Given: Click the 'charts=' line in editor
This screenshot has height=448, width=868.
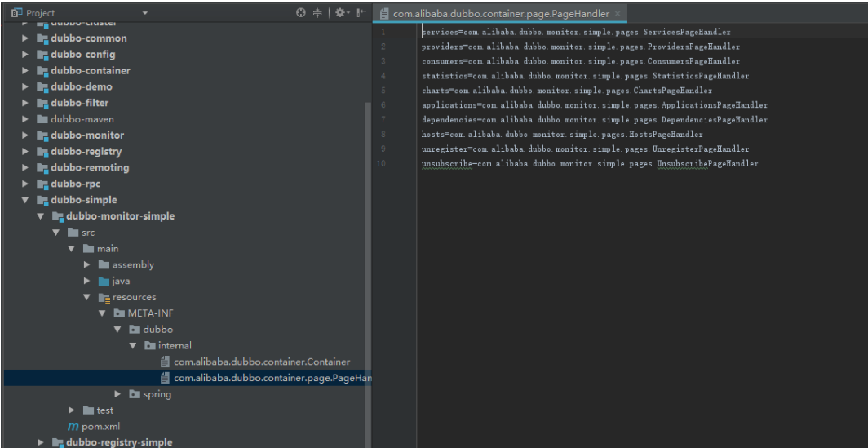Looking at the screenshot, I should tap(566, 91).
